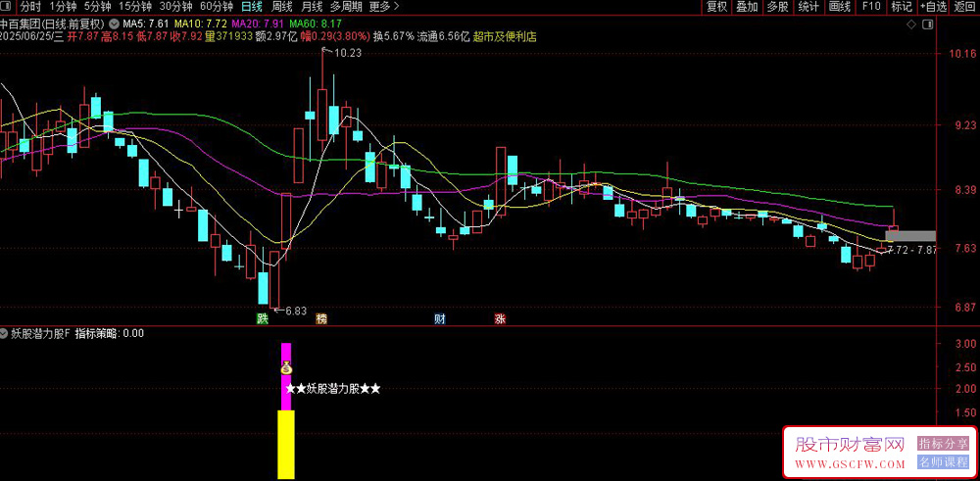Click the gray price range bar
This screenshot has width=980, height=481.
point(910,236)
